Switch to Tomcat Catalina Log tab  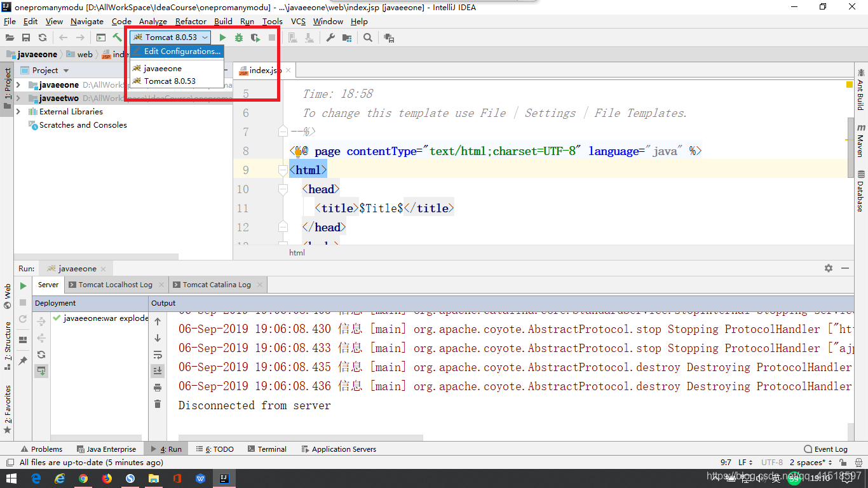click(217, 285)
